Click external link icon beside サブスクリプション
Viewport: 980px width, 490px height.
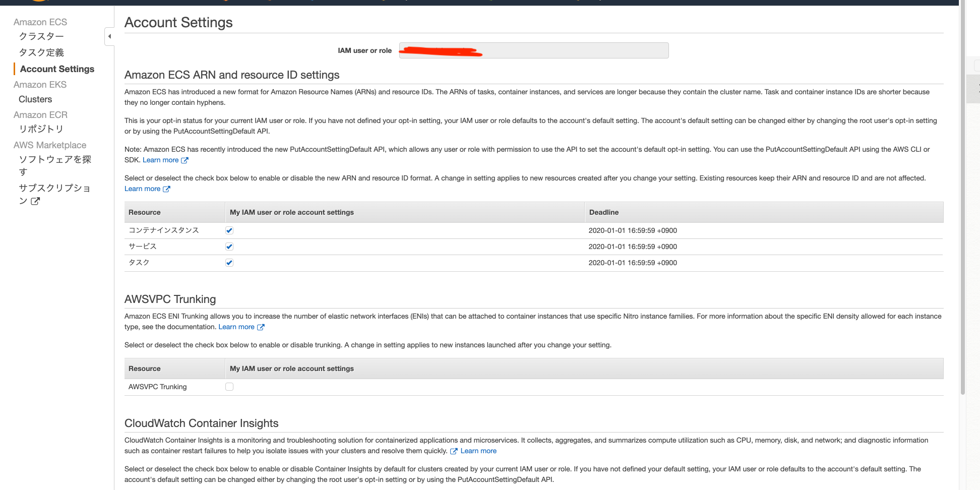35,201
